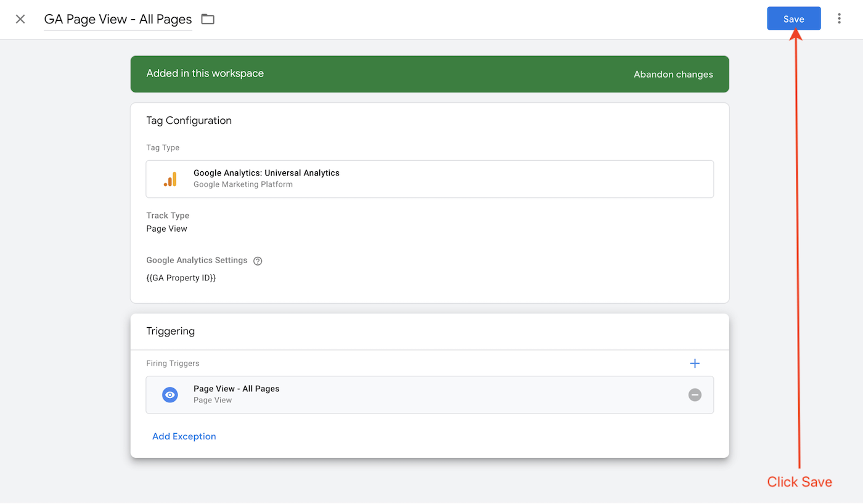Open the folder icon next to tag name
This screenshot has width=863, height=504.
[x=208, y=19]
